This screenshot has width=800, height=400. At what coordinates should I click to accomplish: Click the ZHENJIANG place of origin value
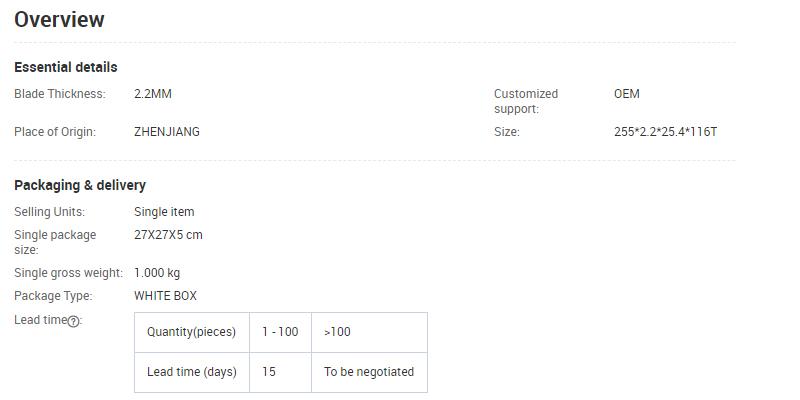[167, 132]
